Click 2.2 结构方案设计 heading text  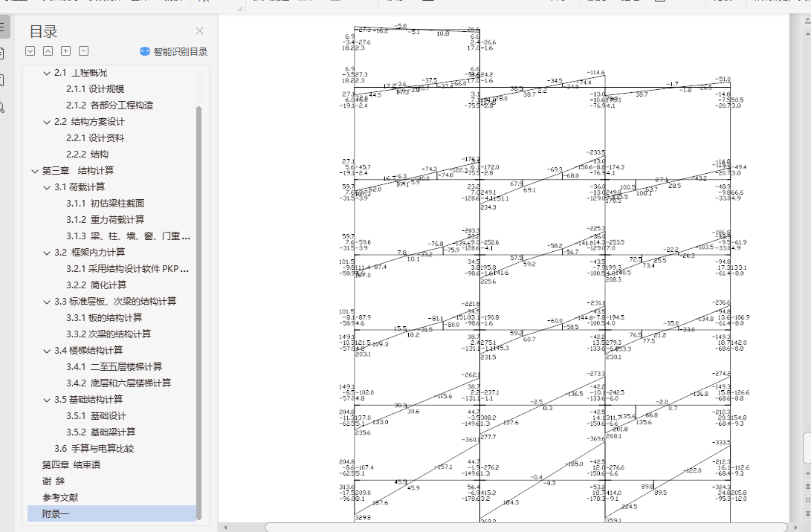click(x=89, y=122)
